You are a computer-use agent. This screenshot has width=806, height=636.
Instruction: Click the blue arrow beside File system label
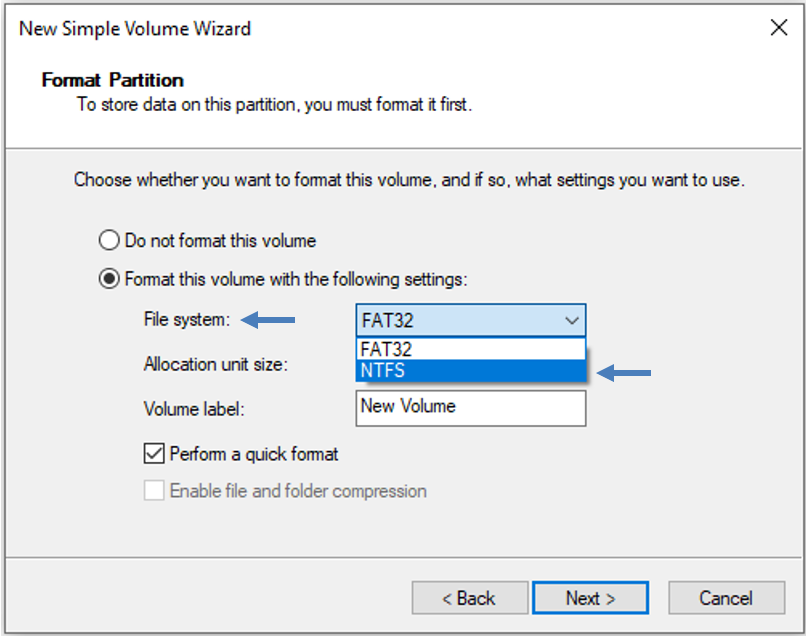[x=268, y=320]
